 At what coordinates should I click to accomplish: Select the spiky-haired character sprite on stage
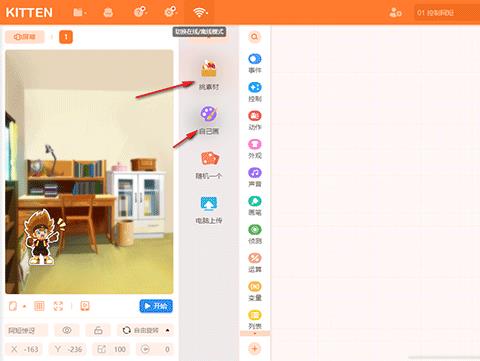(42, 237)
